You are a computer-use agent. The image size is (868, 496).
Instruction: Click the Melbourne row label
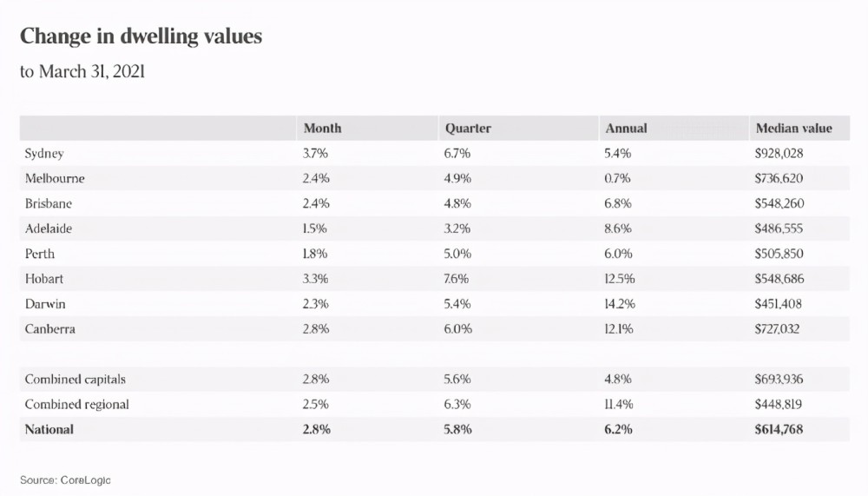(55, 178)
